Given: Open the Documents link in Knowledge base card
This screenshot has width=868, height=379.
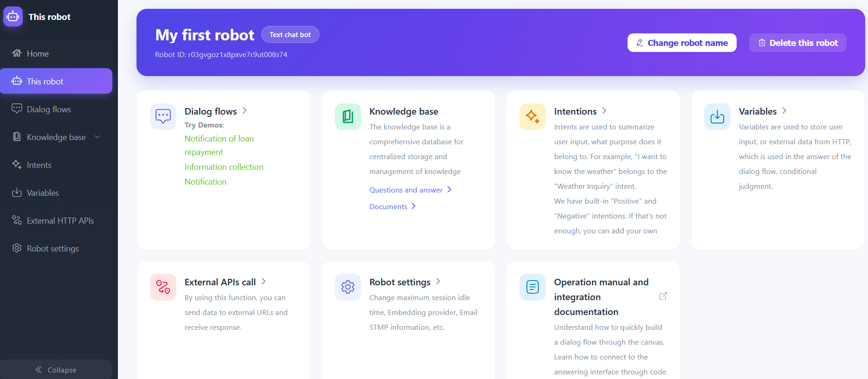Looking at the screenshot, I should click(388, 206).
